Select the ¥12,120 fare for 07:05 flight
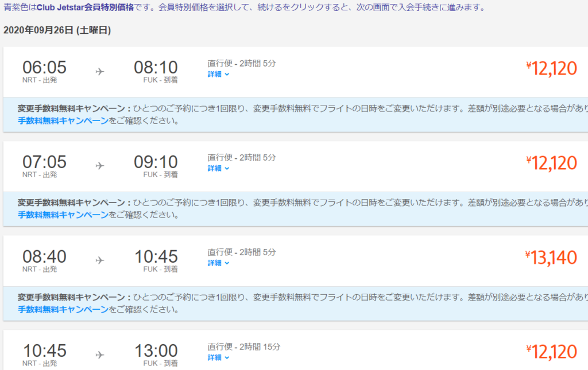The image size is (588, 370). point(551,163)
